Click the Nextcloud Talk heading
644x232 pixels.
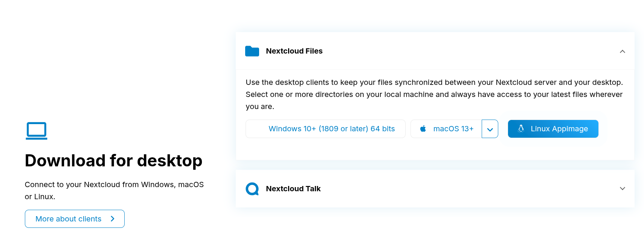click(x=293, y=189)
